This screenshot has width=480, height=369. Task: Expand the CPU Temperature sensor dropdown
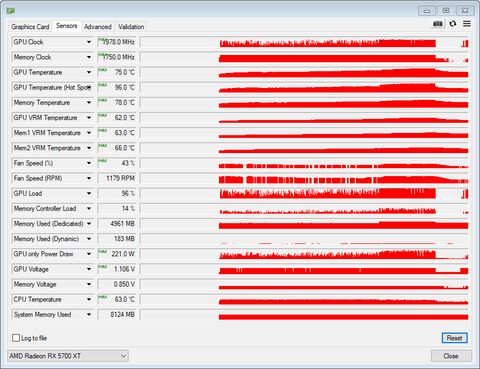[89, 299]
